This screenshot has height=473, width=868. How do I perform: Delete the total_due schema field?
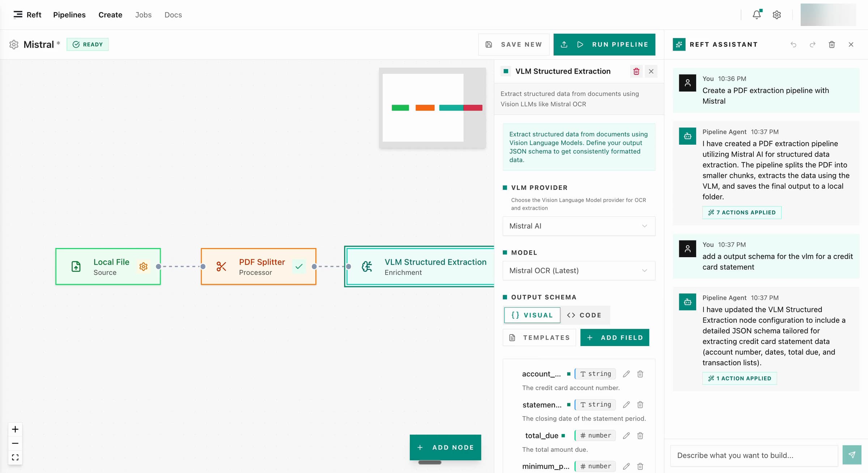click(x=640, y=436)
